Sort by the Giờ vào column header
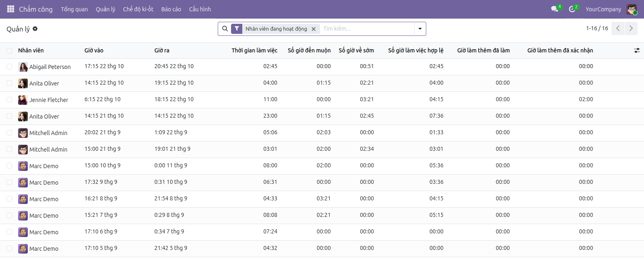 pyautogui.click(x=94, y=50)
